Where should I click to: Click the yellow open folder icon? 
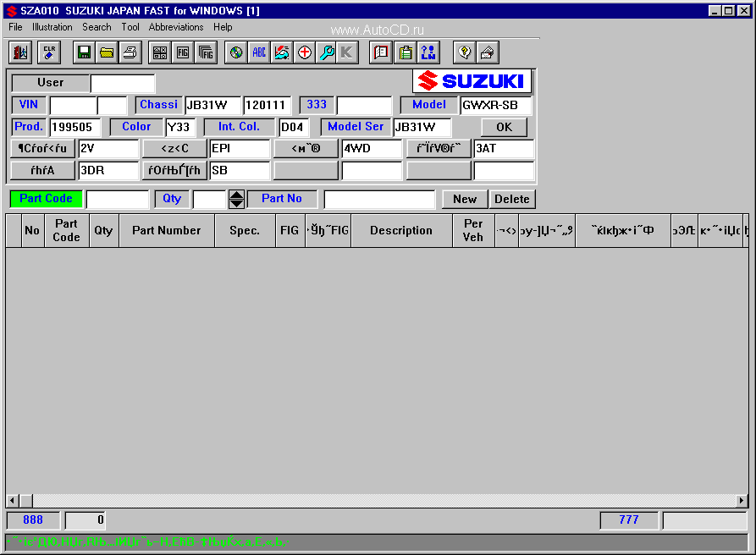tap(107, 52)
